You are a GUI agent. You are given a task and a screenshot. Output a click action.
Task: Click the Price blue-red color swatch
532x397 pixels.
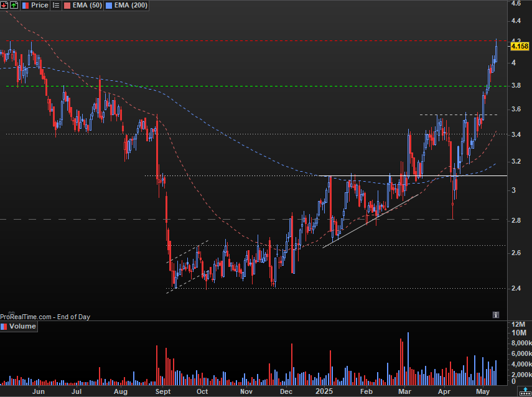pyautogui.click(x=26, y=6)
